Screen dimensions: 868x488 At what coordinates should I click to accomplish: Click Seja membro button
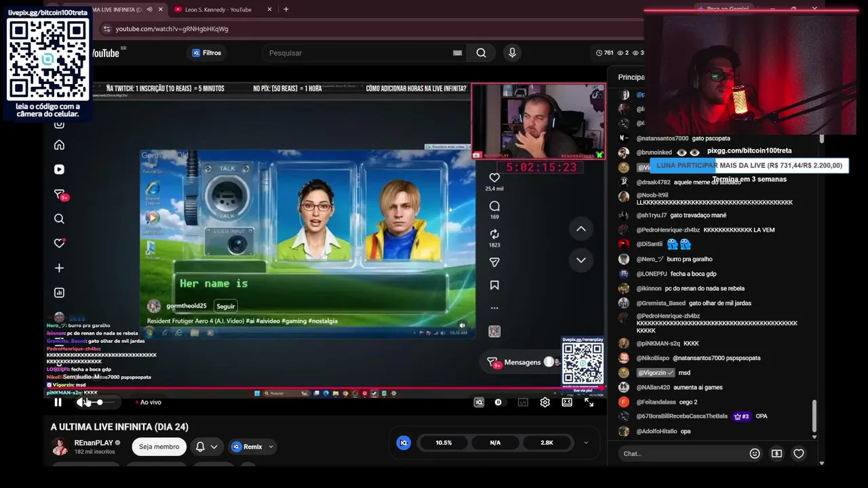pos(159,447)
